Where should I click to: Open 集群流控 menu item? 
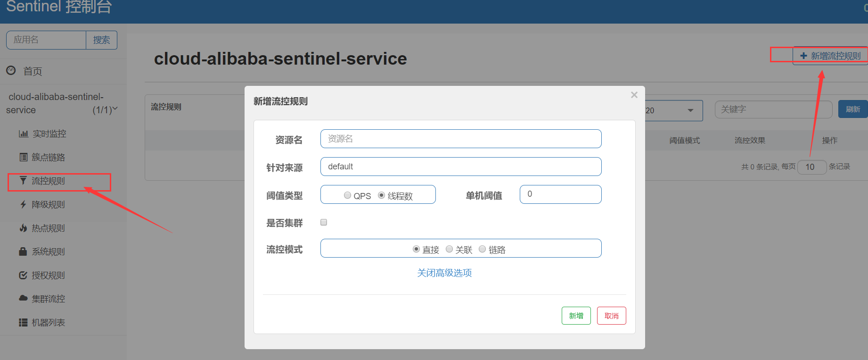pyautogui.click(x=48, y=299)
